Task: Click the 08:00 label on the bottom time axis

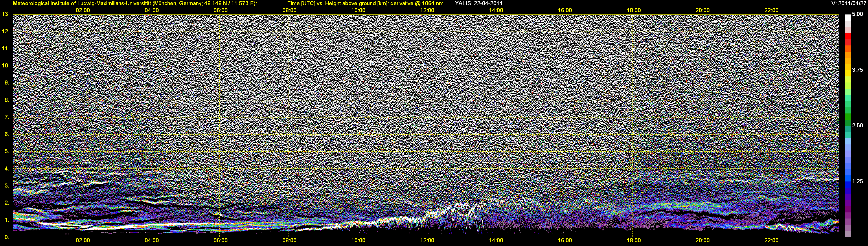Action: 289,240
